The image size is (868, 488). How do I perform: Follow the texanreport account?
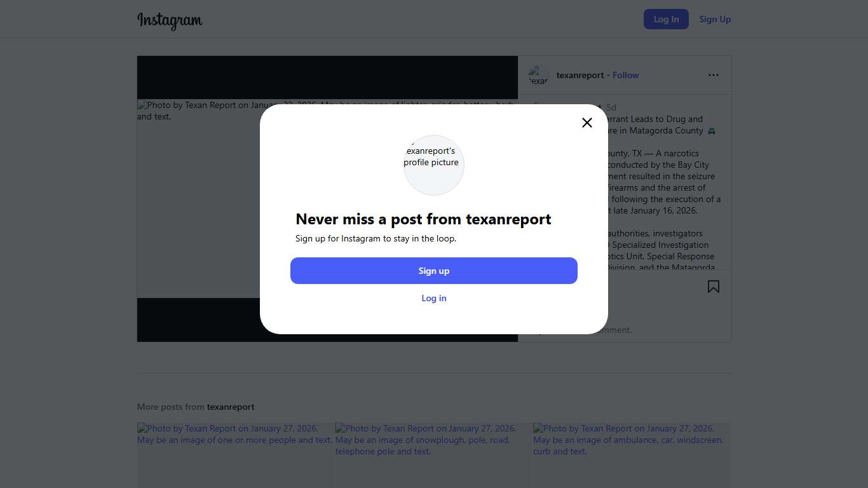click(x=625, y=75)
